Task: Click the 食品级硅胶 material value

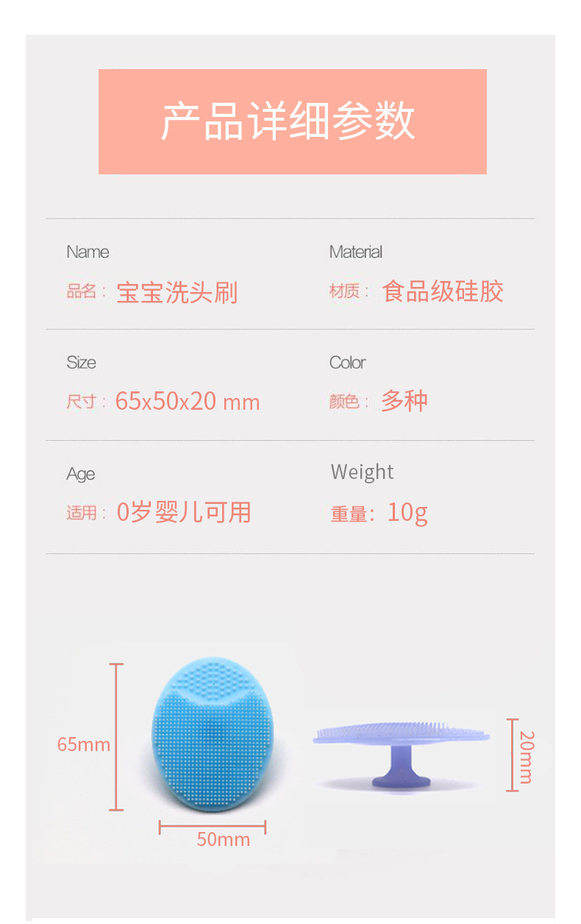Action: click(x=443, y=291)
